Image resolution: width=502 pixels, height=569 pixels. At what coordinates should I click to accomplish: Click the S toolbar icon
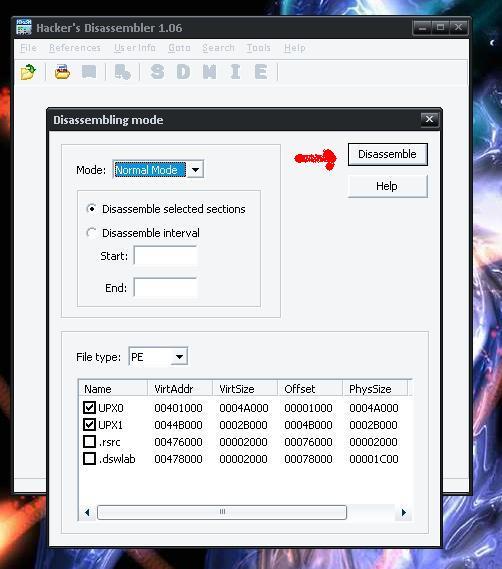pyautogui.click(x=157, y=72)
